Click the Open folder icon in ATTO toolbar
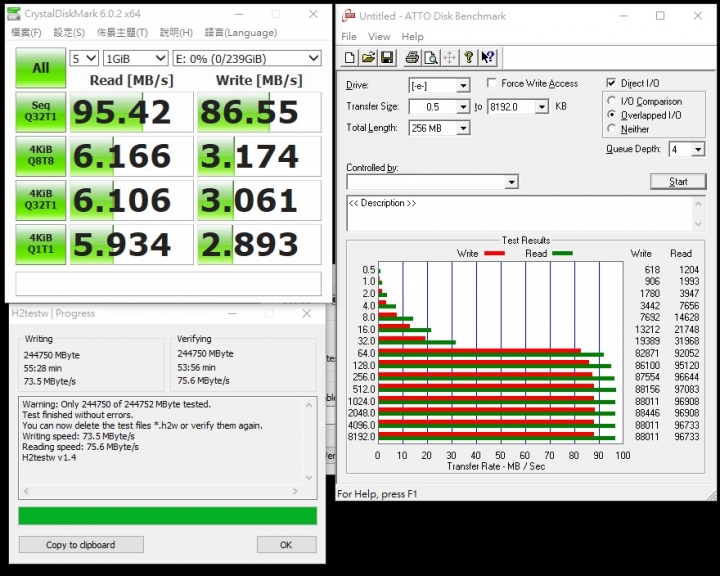The height and width of the screenshot is (576, 720). (x=368, y=57)
